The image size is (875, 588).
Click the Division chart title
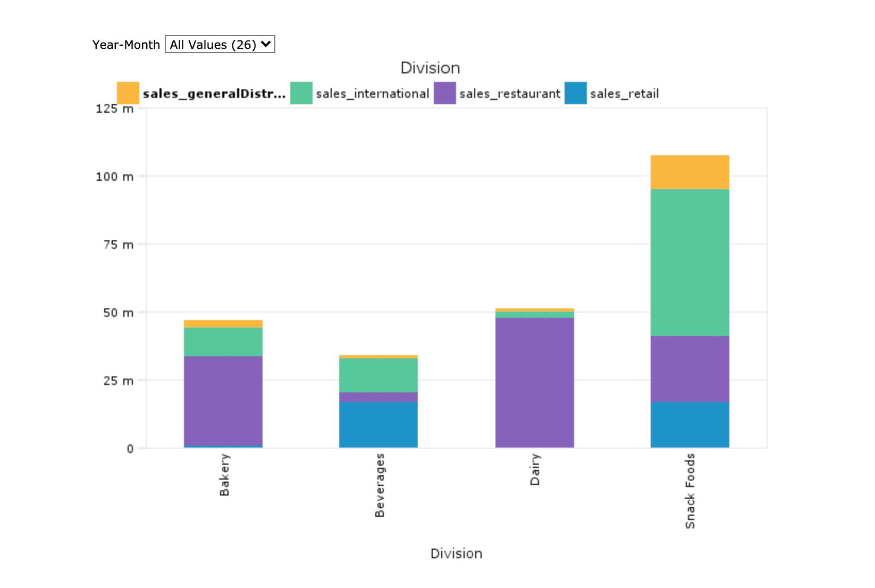[430, 68]
